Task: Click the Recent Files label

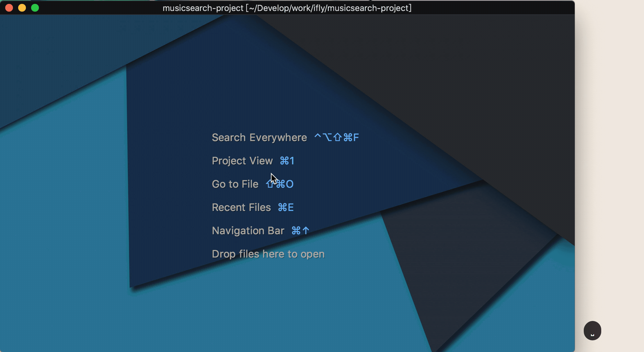Action: pyautogui.click(x=241, y=207)
